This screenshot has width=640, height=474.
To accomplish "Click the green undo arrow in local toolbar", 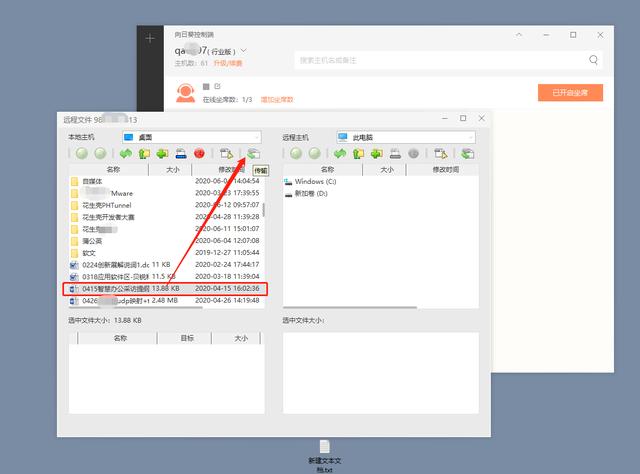I will [x=126, y=154].
